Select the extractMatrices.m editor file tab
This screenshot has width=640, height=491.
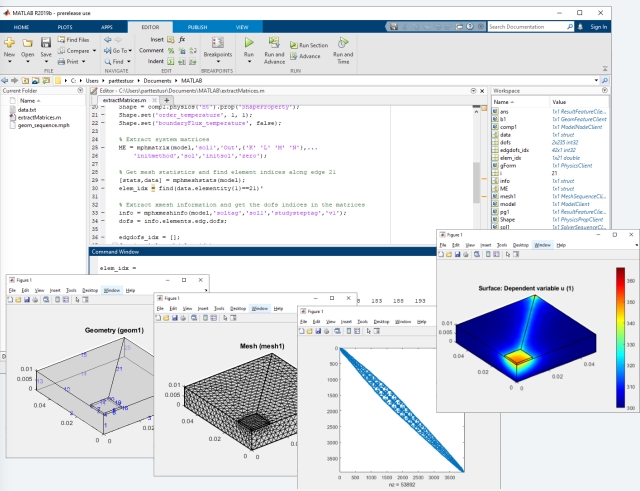[x=124, y=101]
